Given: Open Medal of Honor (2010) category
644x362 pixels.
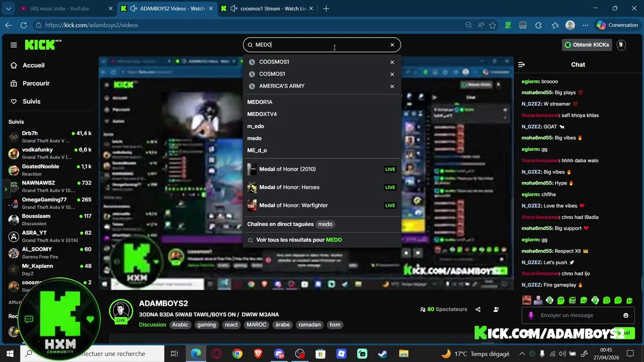Looking at the screenshot, I should click(321, 169).
